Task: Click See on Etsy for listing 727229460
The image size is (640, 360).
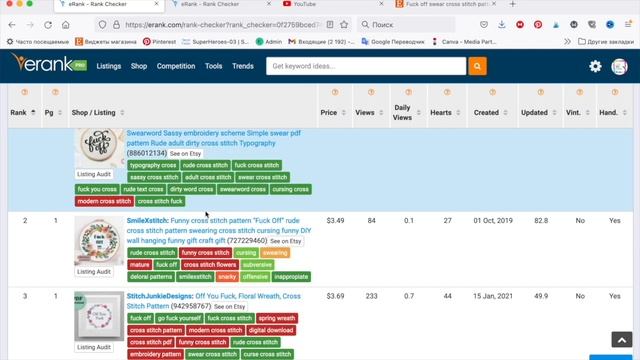Action: tap(285, 241)
